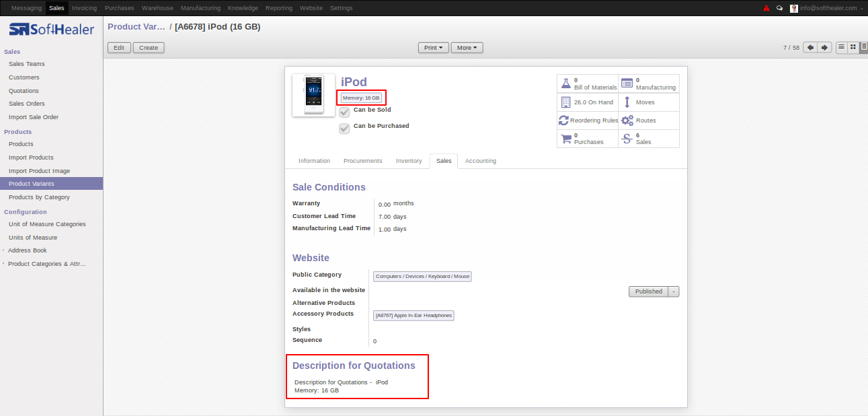Image resolution: width=868 pixels, height=416 pixels.
Task: Open the info@softhealer.com user menu
Action: click(831, 8)
